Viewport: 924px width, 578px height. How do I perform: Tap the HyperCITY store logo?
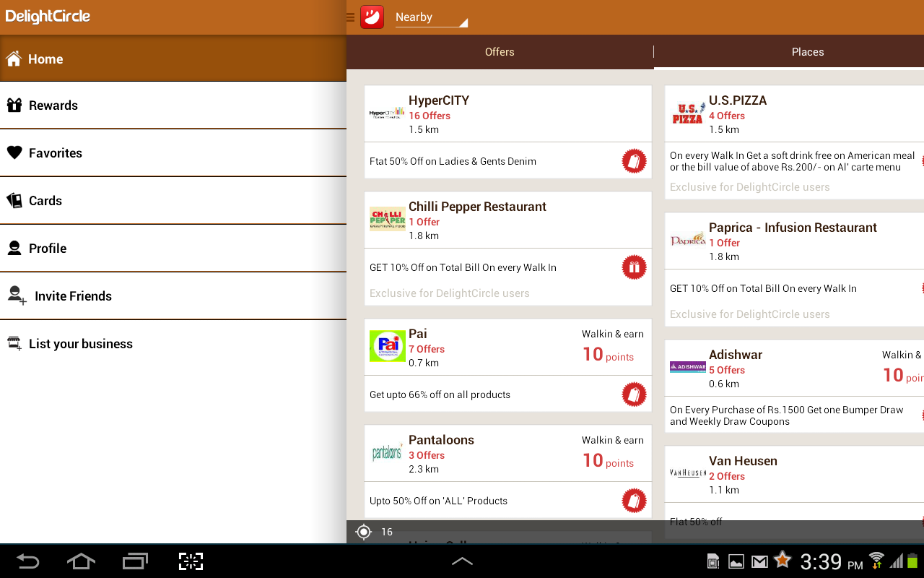point(388,113)
